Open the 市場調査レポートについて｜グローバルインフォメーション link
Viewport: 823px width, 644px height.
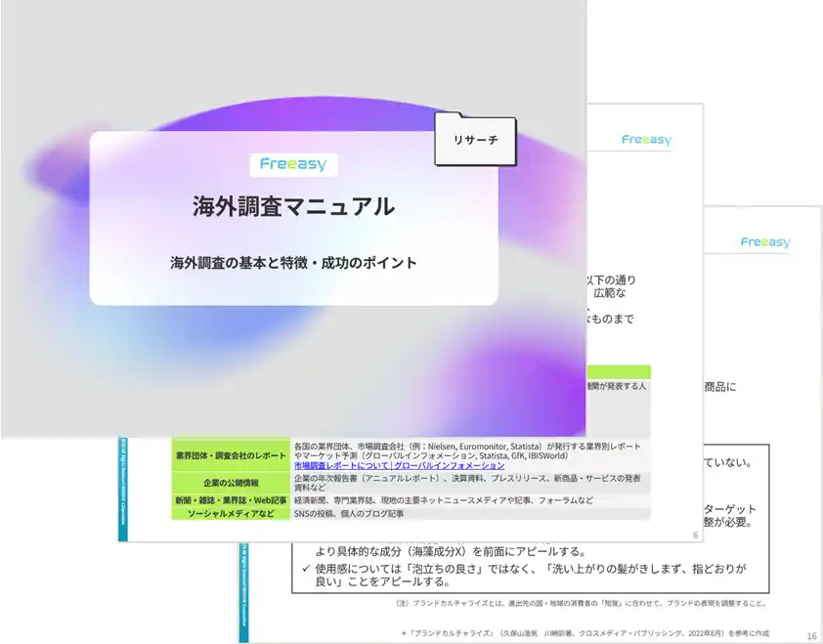(x=398, y=465)
